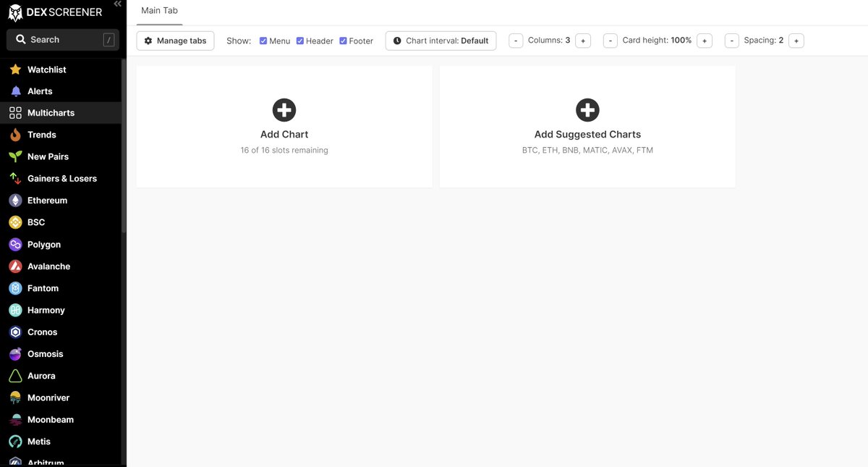The width and height of the screenshot is (868, 467).
Task: Click the Moonriver chain icon
Action: 15,397
